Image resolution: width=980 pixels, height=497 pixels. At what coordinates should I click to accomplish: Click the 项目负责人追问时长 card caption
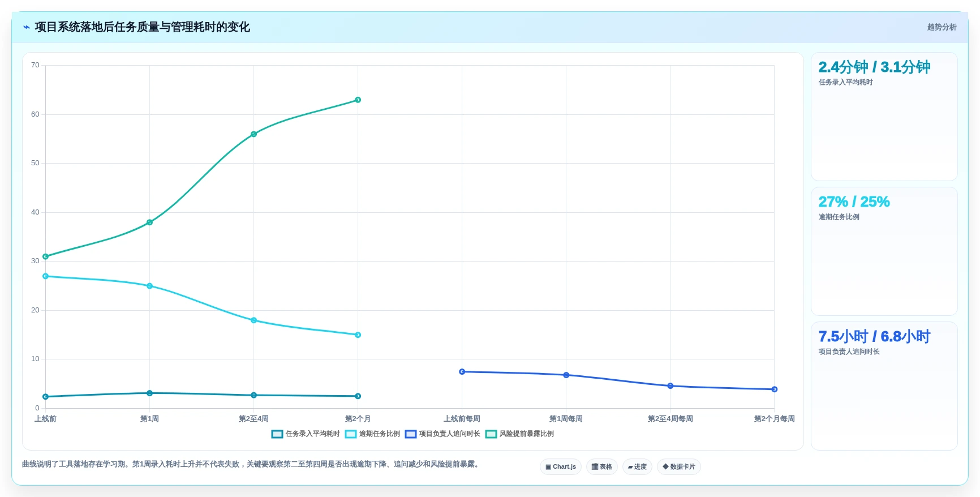click(849, 352)
